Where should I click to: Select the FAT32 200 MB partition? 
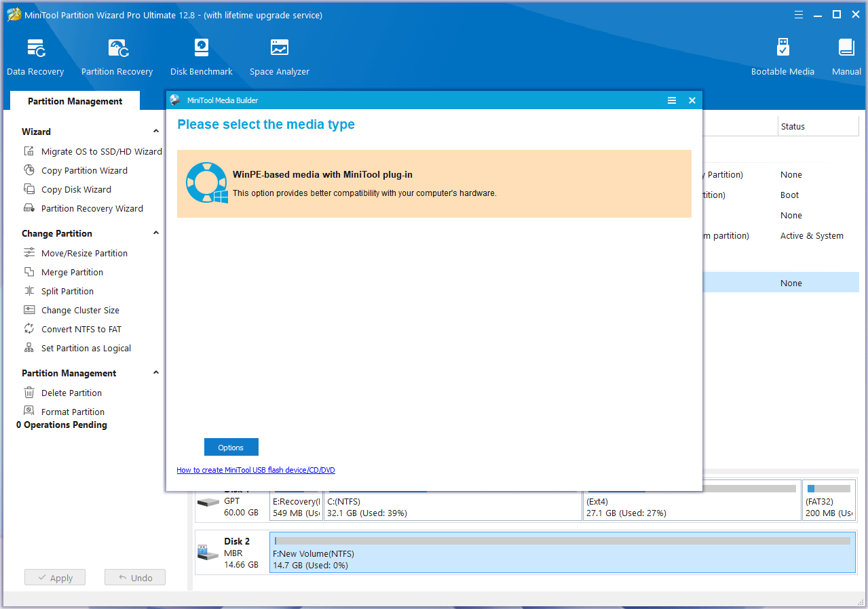pos(829,502)
